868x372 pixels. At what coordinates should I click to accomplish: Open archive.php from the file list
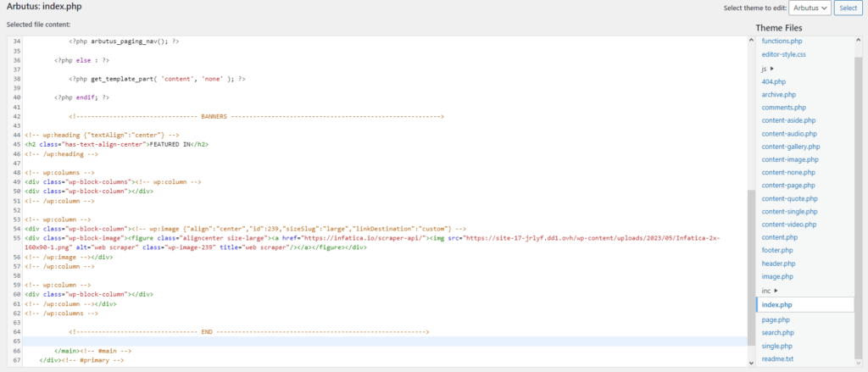point(778,95)
